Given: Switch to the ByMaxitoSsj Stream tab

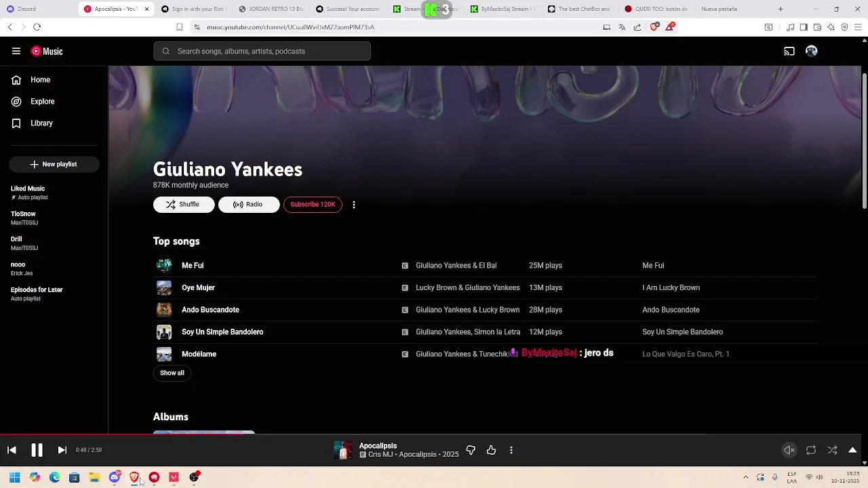Looking at the screenshot, I should [x=502, y=9].
